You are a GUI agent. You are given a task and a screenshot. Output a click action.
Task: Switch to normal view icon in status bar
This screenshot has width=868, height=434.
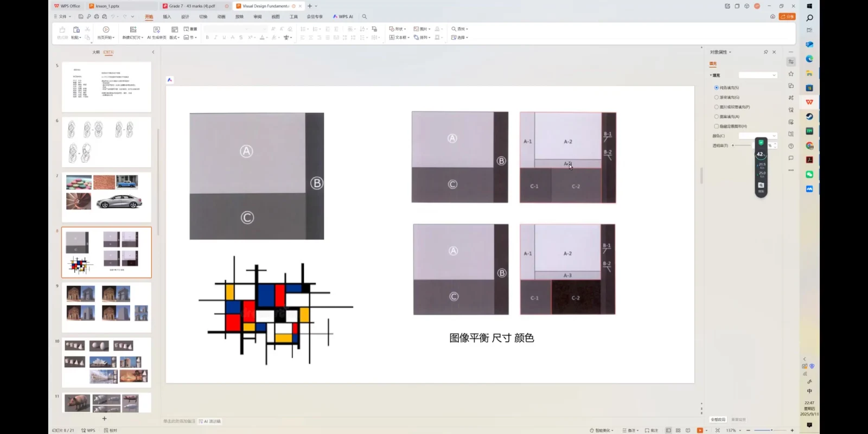[668, 430]
